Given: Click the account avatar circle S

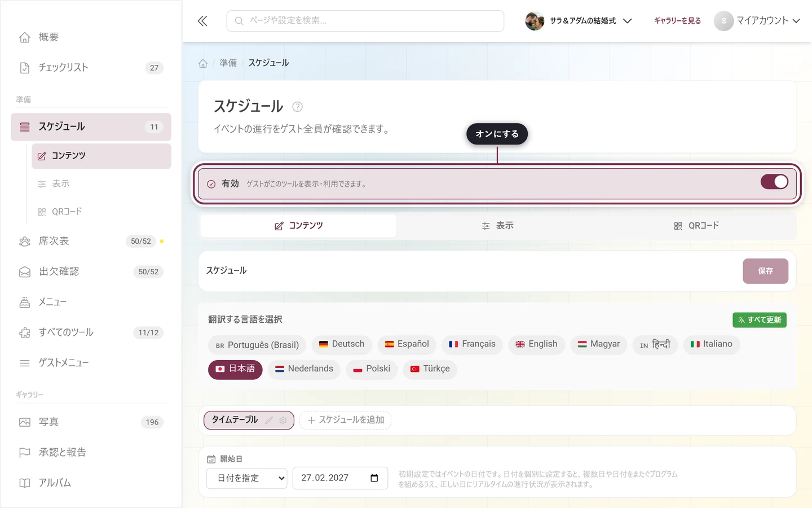Looking at the screenshot, I should coord(723,21).
